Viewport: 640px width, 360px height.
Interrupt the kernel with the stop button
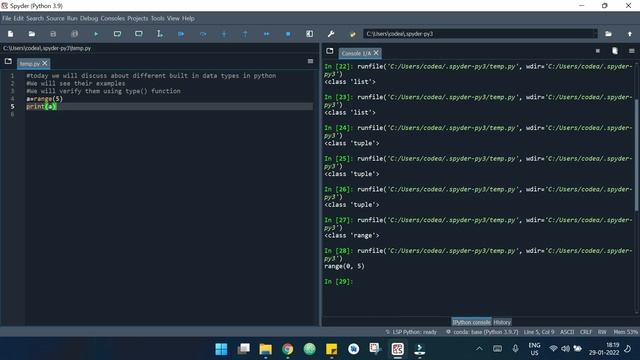click(598, 51)
